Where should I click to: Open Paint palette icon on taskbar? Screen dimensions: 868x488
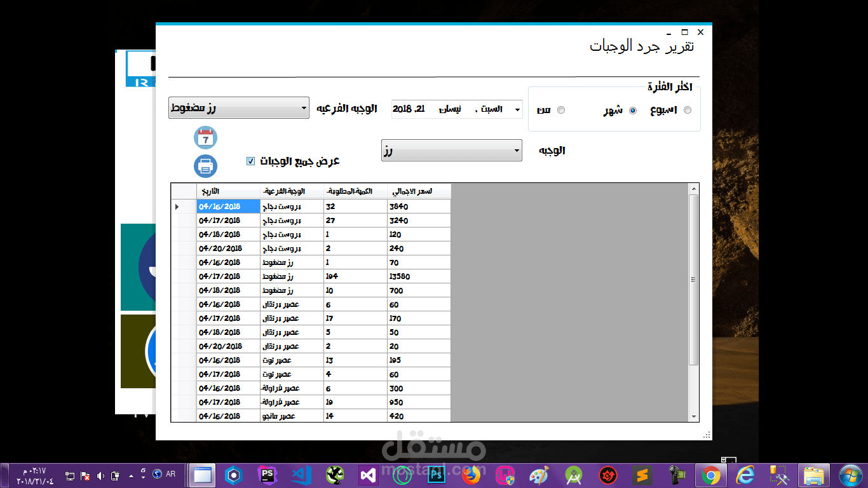tap(539, 475)
